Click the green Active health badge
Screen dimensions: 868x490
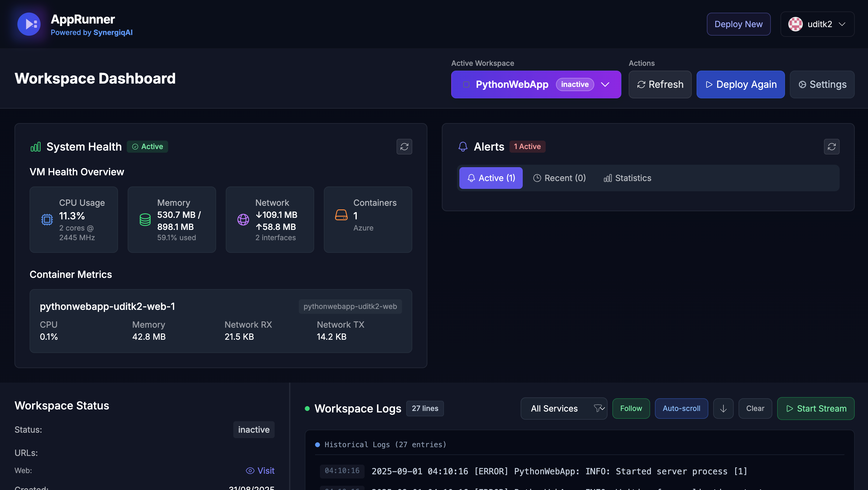pos(147,147)
